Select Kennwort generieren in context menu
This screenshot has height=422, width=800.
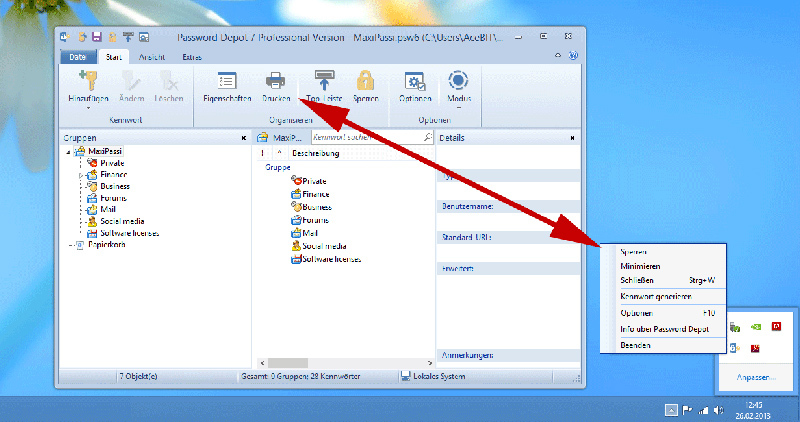point(663,296)
